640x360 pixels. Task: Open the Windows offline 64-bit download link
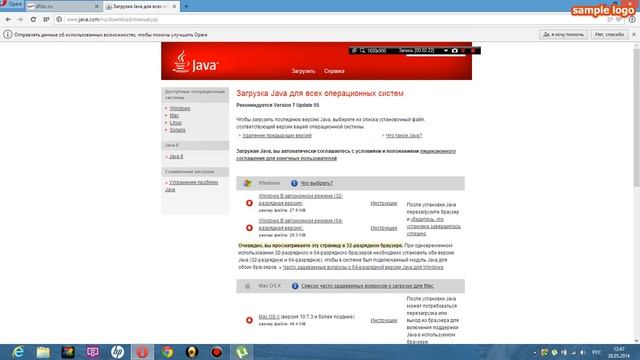click(x=301, y=224)
